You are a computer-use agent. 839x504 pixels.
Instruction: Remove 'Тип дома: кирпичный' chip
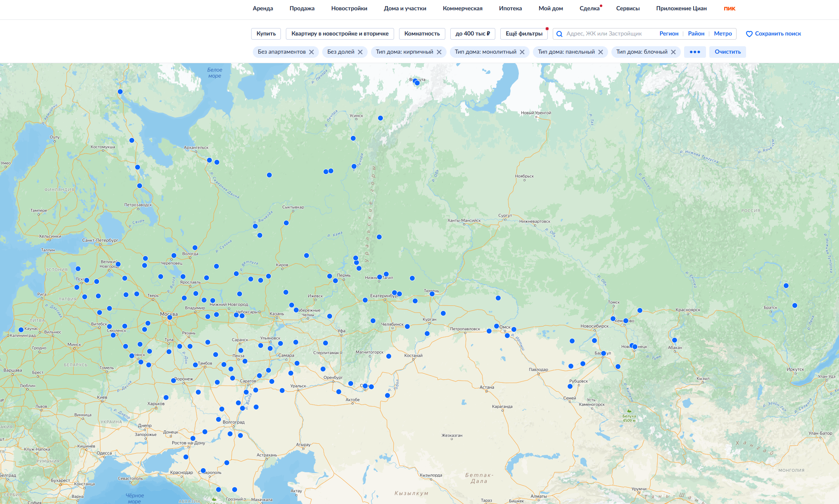439,52
